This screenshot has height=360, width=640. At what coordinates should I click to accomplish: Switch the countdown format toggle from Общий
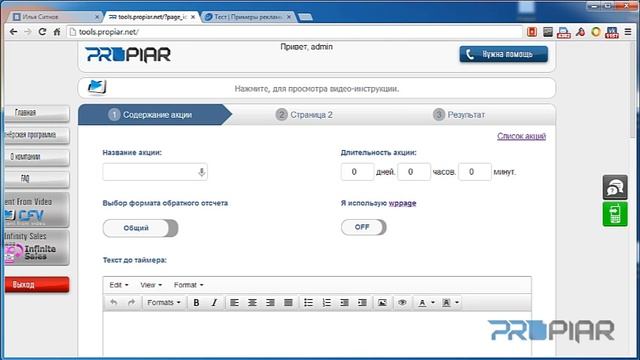tap(140, 228)
